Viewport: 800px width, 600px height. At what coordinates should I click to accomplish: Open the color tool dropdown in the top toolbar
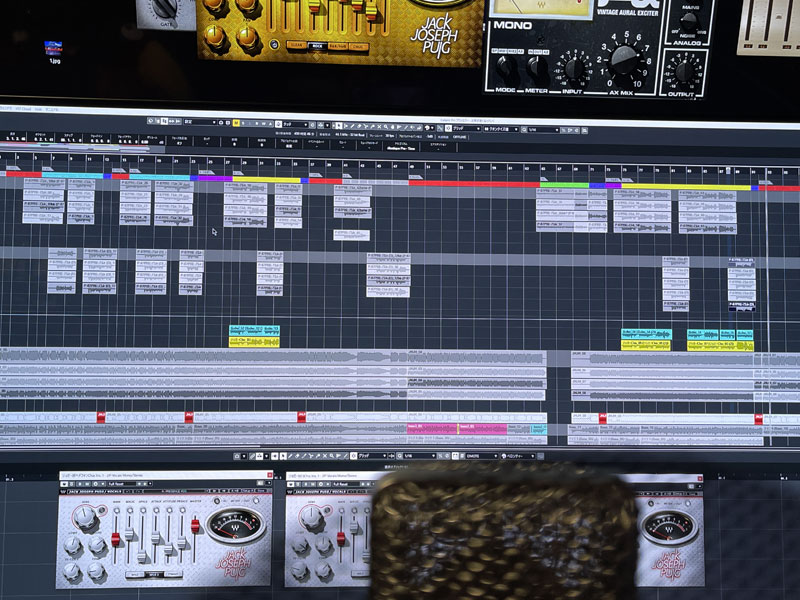pyautogui.click(x=429, y=128)
